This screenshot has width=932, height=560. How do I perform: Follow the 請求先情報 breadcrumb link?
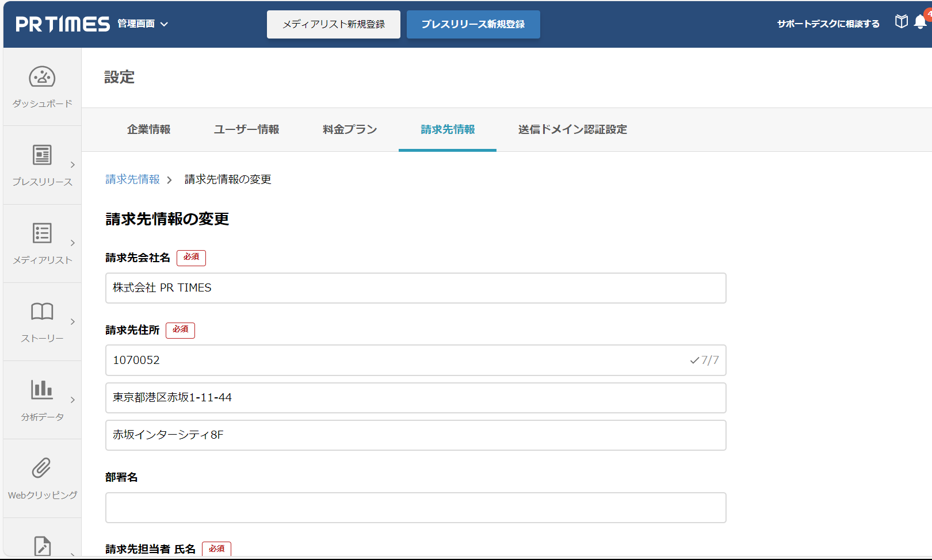(x=132, y=179)
